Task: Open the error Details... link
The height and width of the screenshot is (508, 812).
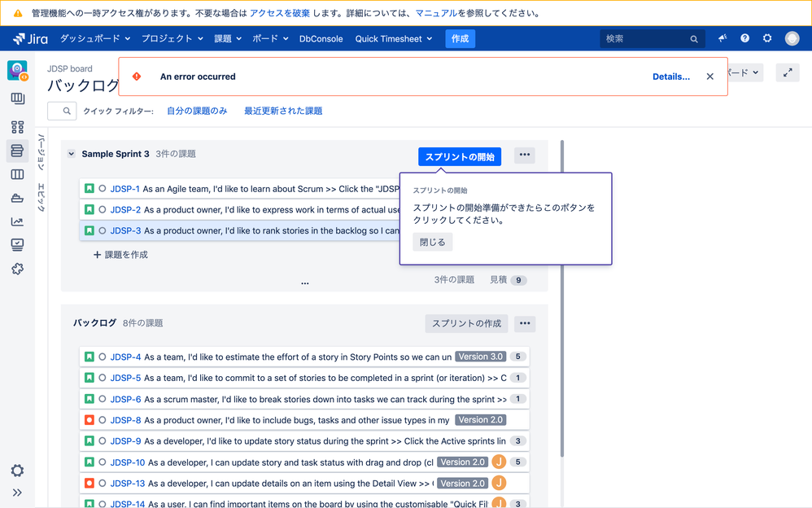Action: (671, 77)
